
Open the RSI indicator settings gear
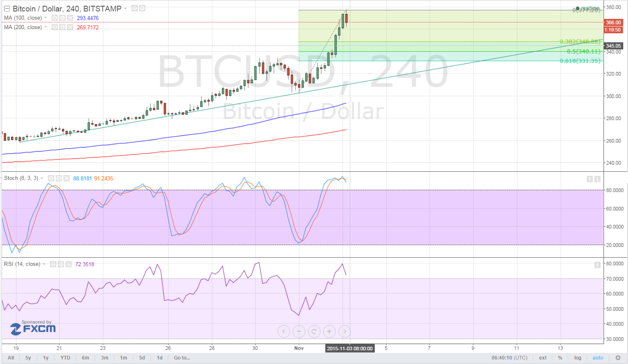[x=61, y=264]
